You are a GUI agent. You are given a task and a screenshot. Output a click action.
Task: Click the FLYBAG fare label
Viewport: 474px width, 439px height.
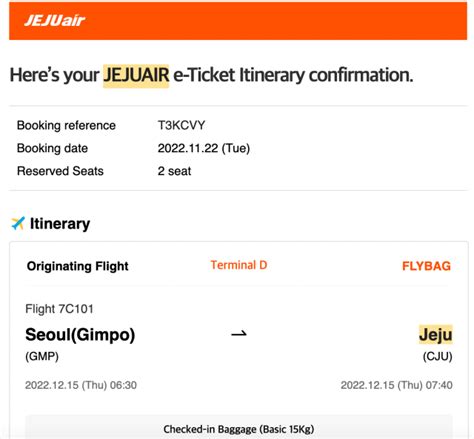point(426,266)
